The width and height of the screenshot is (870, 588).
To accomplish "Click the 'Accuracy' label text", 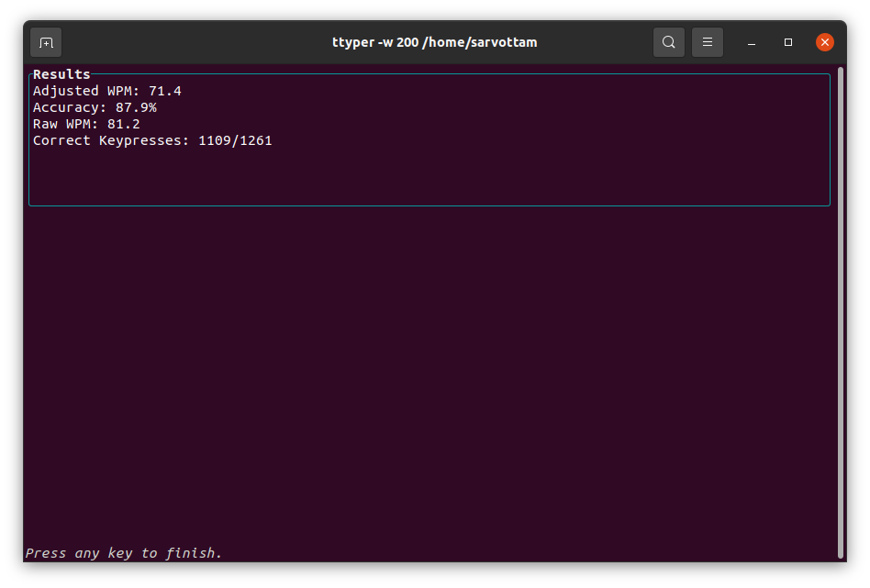I will pyautogui.click(x=69, y=107).
